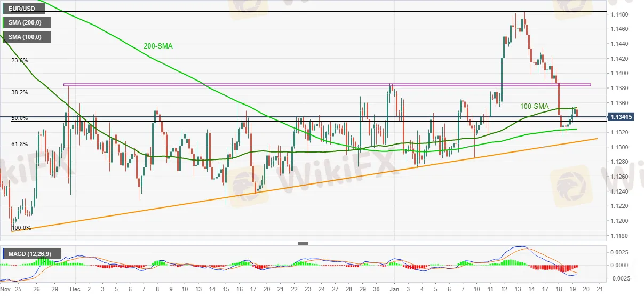
Task: Select the purple horizontal resistance zone
Action: [x=327, y=84]
